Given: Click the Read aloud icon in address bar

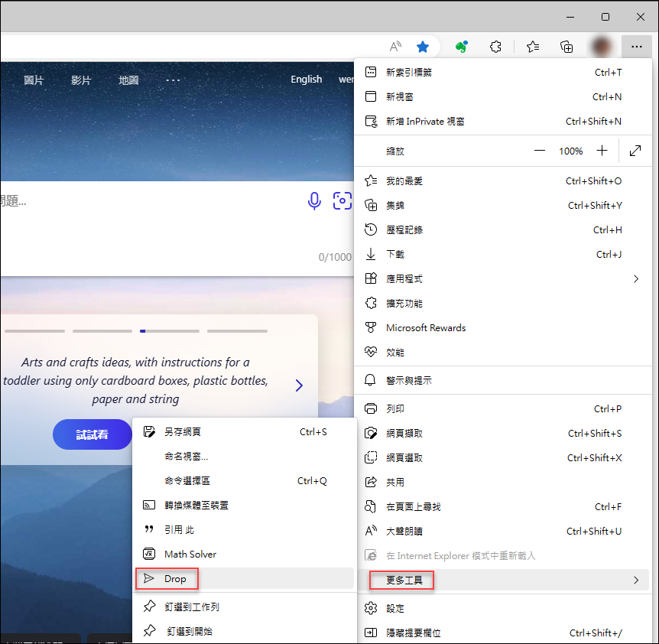Looking at the screenshot, I should click(395, 46).
